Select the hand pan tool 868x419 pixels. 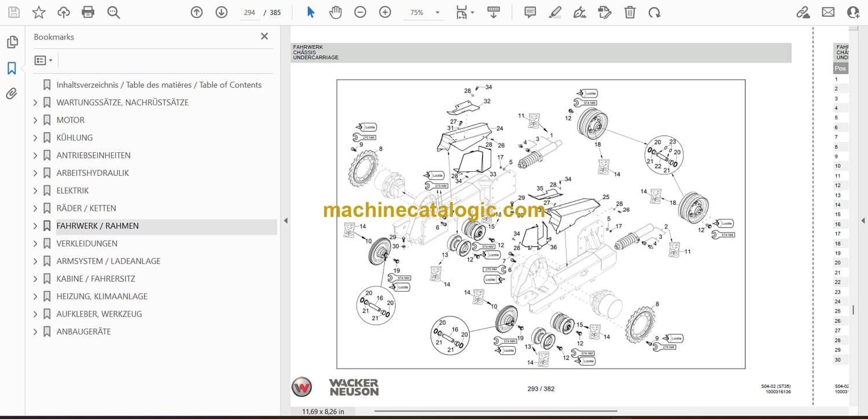[336, 12]
